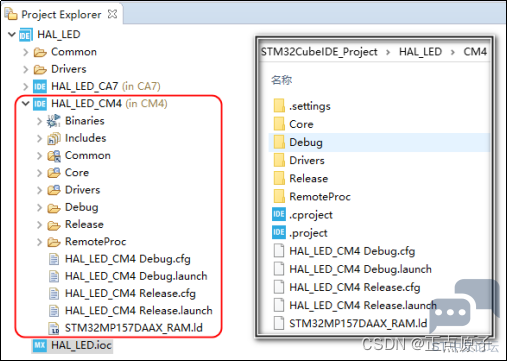Screen dimensions: 508x362
Task: Expand Release folder in Project Explorer
Action: pyautogui.click(x=39, y=225)
